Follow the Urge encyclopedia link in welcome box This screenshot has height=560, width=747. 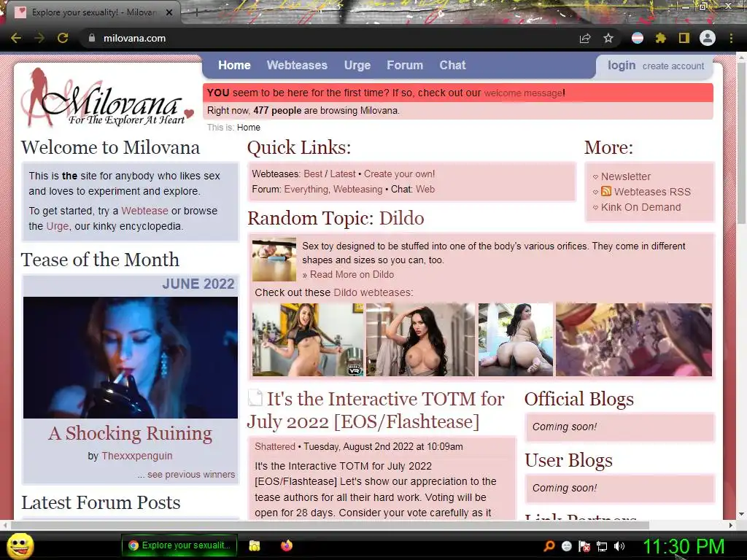coord(58,226)
